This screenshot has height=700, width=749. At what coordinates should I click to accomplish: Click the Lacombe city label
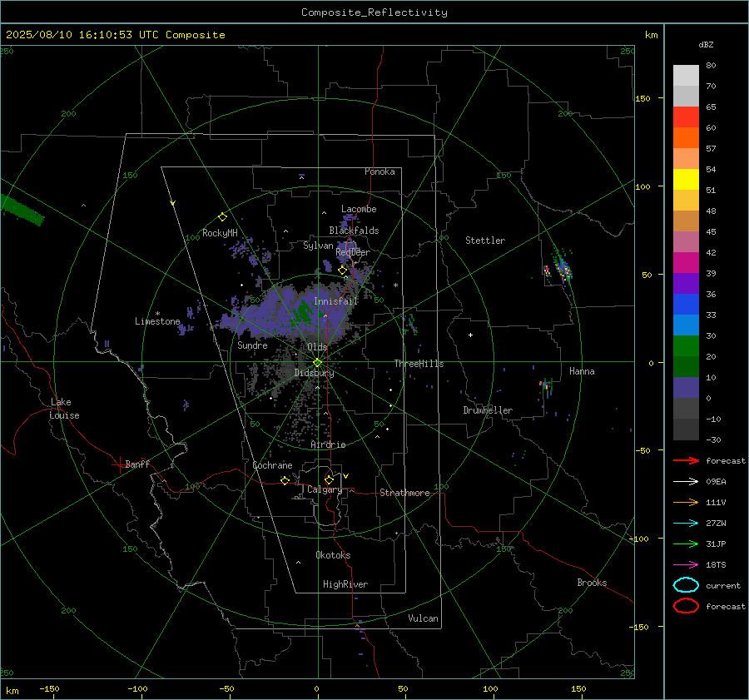(x=359, y=209)
